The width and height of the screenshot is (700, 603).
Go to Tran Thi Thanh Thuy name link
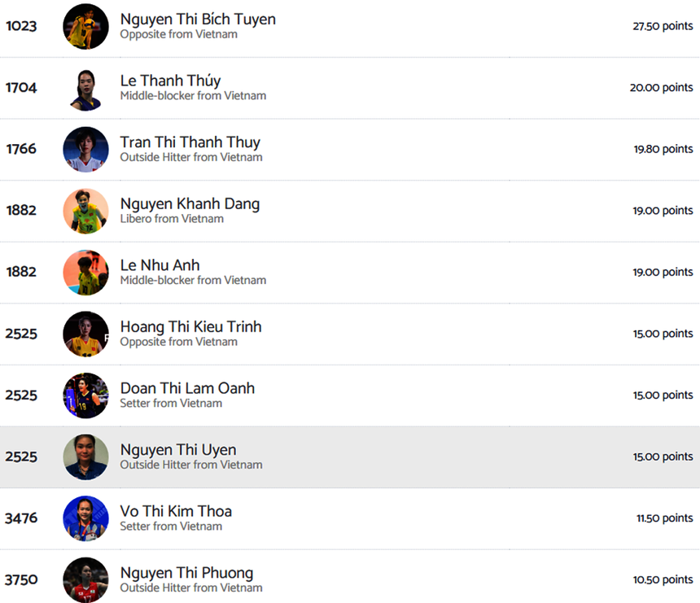(x=190, y=142)
